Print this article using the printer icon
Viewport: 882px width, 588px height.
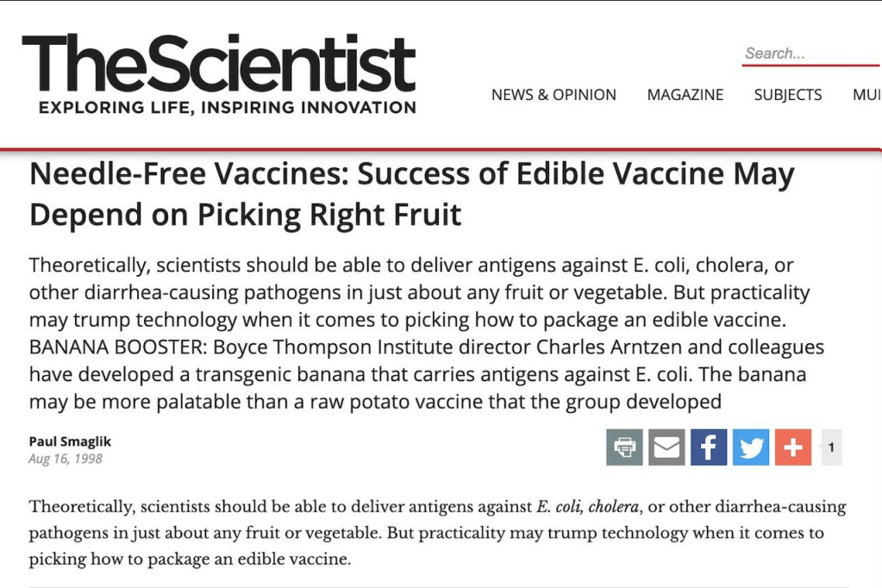point(624,447)
